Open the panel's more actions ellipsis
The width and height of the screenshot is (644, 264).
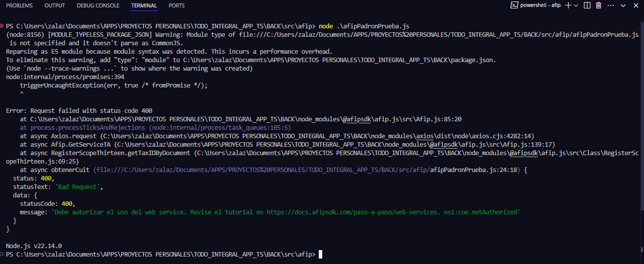point(611,5)
